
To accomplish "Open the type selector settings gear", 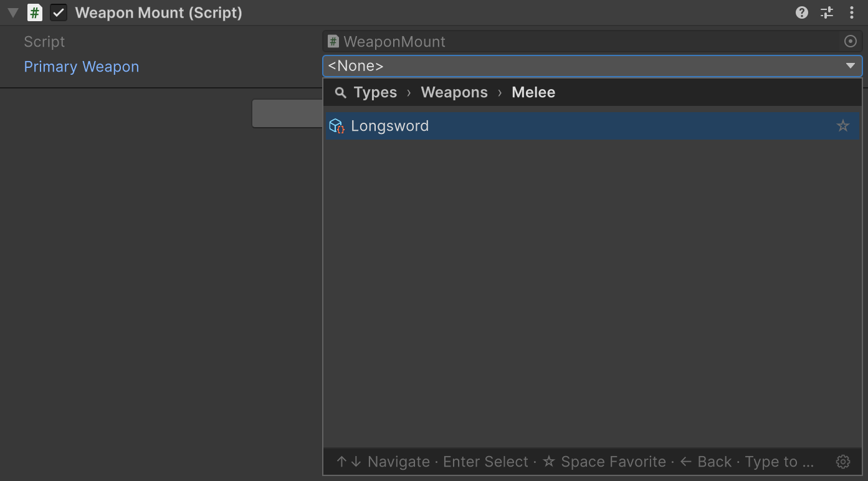I will [x=843, y=462].
